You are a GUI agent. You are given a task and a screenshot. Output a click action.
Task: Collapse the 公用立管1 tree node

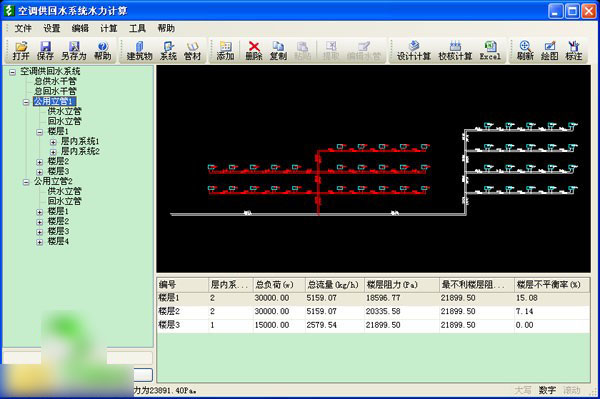[x=26, y=102]
